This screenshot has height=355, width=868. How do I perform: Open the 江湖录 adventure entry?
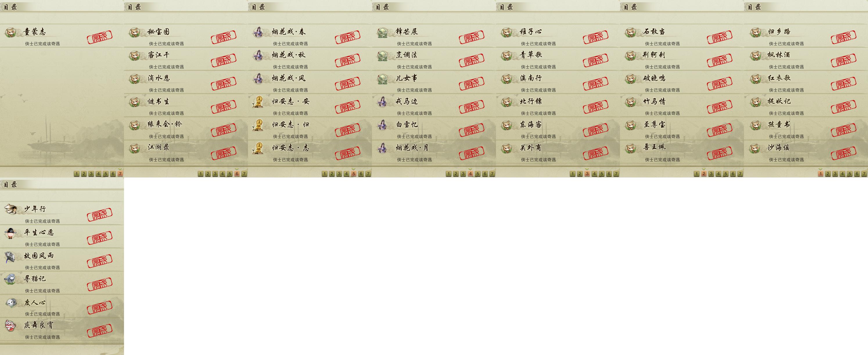(x=186, y=152)
